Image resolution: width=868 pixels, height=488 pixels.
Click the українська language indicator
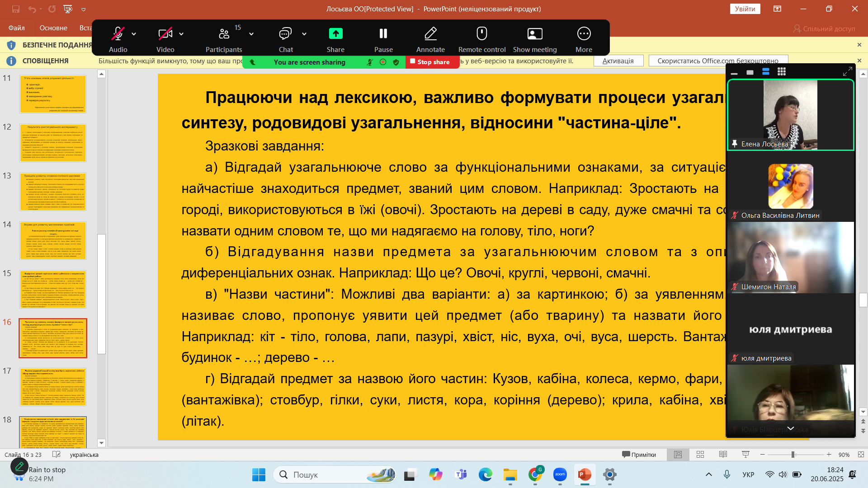84,455
